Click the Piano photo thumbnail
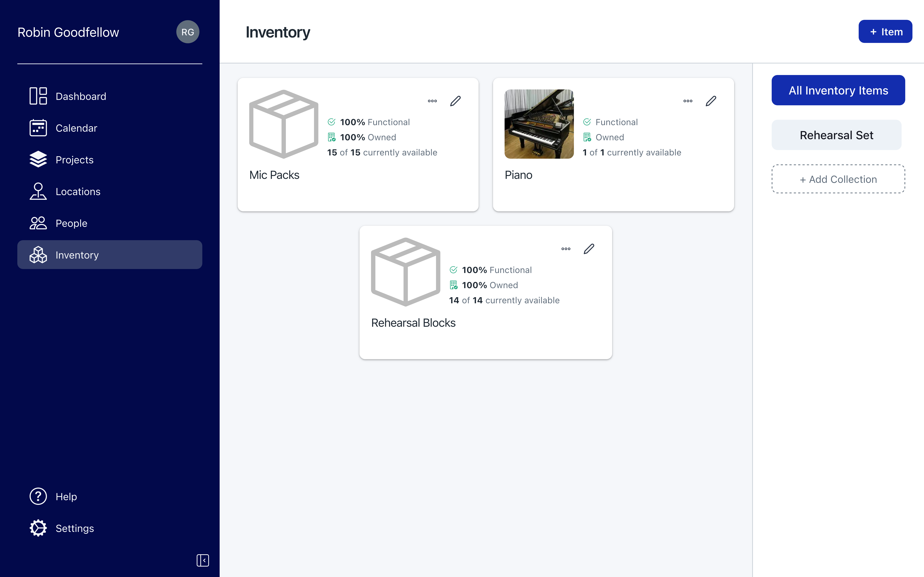This screenshot has height=577, width=924. (x=539, y=124)
